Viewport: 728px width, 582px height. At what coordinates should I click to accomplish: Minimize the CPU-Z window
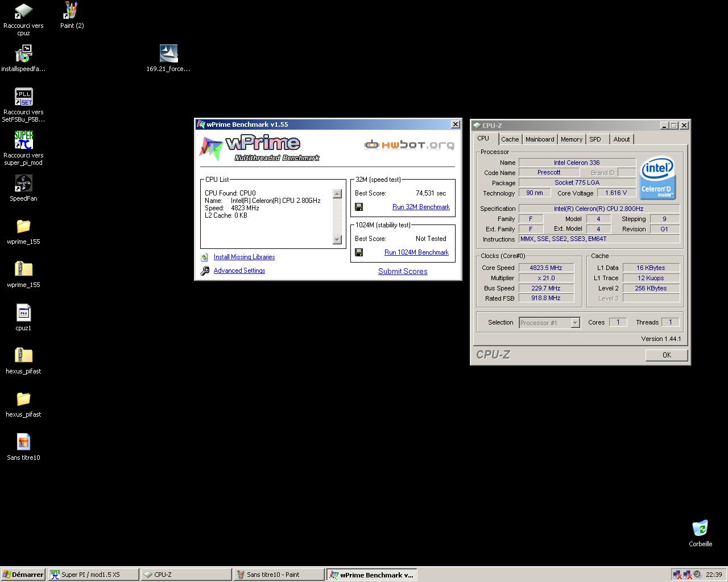(664, 126)
